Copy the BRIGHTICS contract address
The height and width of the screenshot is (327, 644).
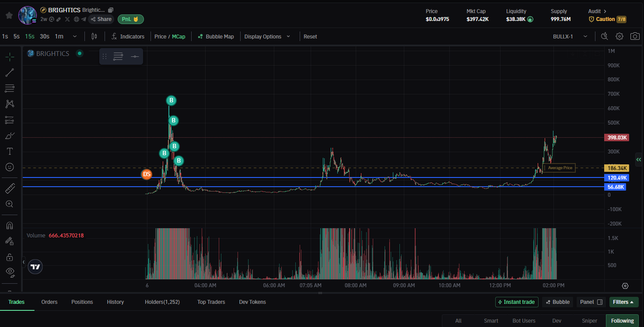coord(111,10)
